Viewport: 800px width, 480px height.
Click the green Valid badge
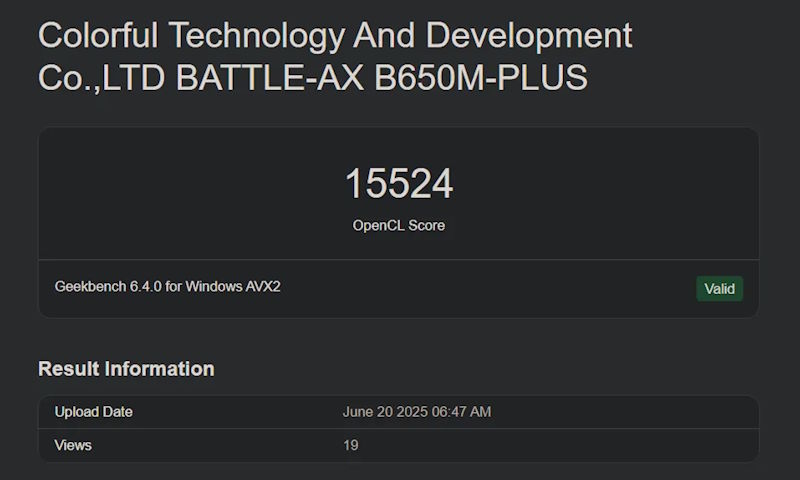(719, 289)
